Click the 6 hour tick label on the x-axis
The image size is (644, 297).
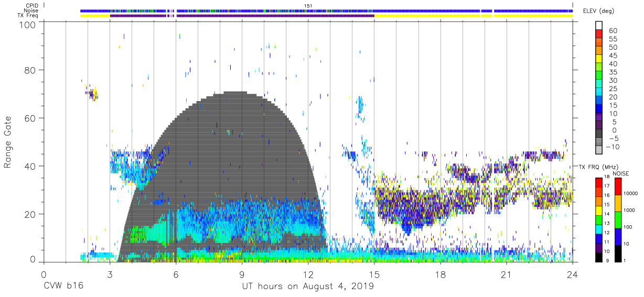coord(176,274)
